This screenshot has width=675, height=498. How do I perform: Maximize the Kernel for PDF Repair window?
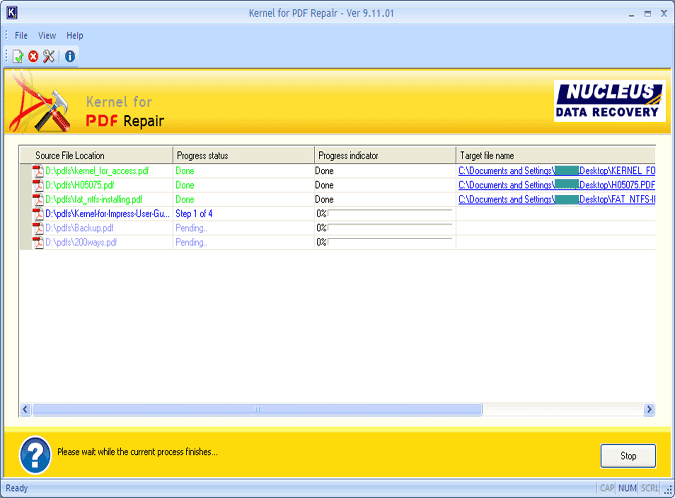647,14
